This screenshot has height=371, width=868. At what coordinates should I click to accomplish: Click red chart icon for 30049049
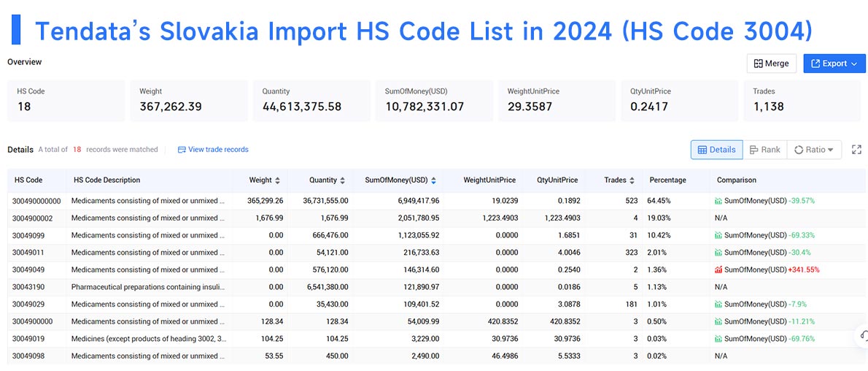(718, 269)
